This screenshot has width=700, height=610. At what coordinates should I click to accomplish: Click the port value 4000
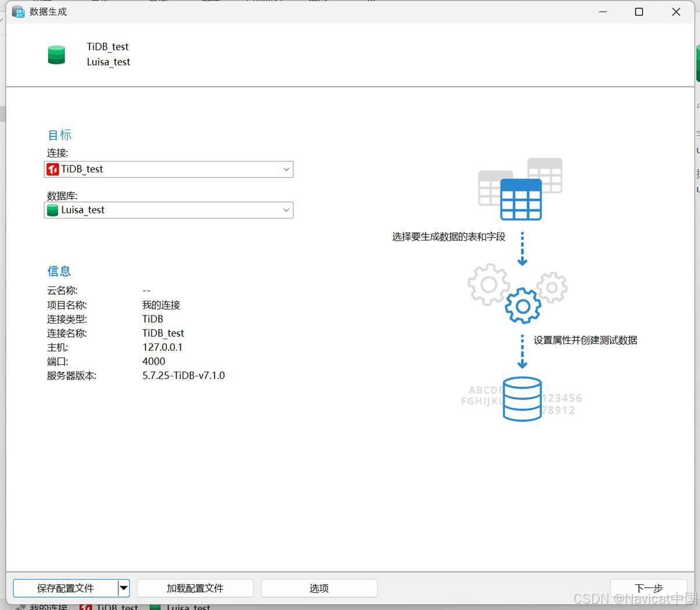(153, 361)
